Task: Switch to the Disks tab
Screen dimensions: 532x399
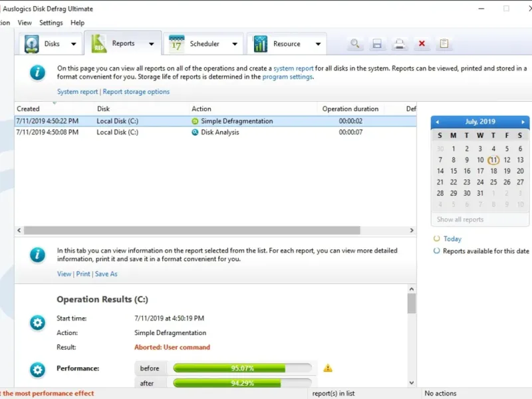Action: (50, 44)
